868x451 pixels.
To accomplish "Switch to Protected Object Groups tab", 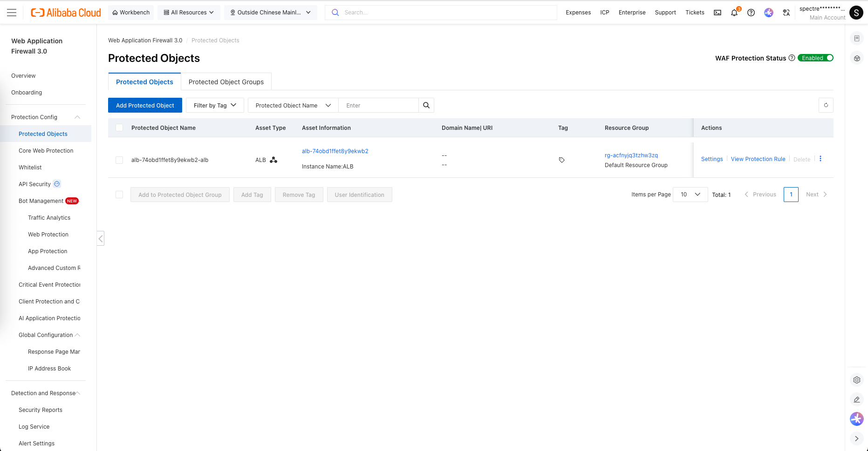I will [226, 82].
